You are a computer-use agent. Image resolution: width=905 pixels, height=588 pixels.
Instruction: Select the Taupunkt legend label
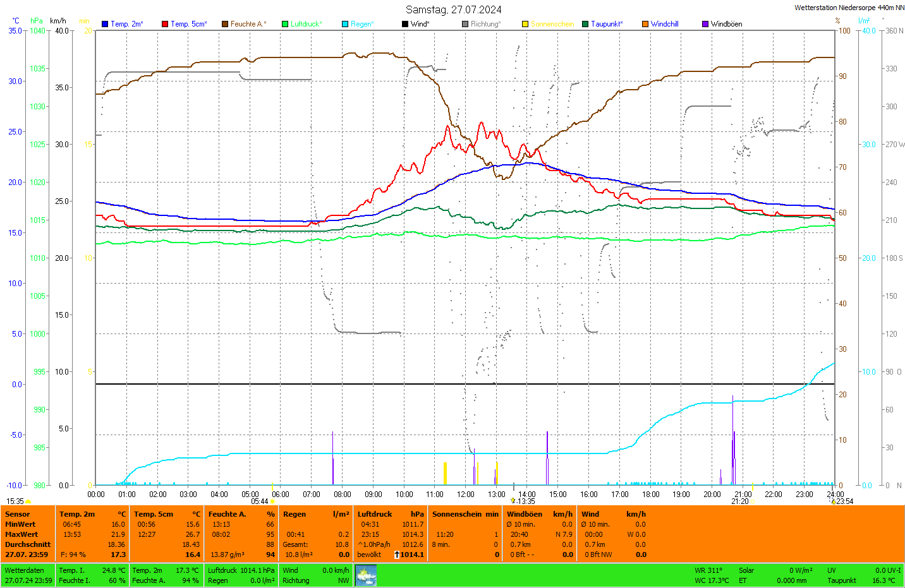pyautogui.click(x=607, y=24)
